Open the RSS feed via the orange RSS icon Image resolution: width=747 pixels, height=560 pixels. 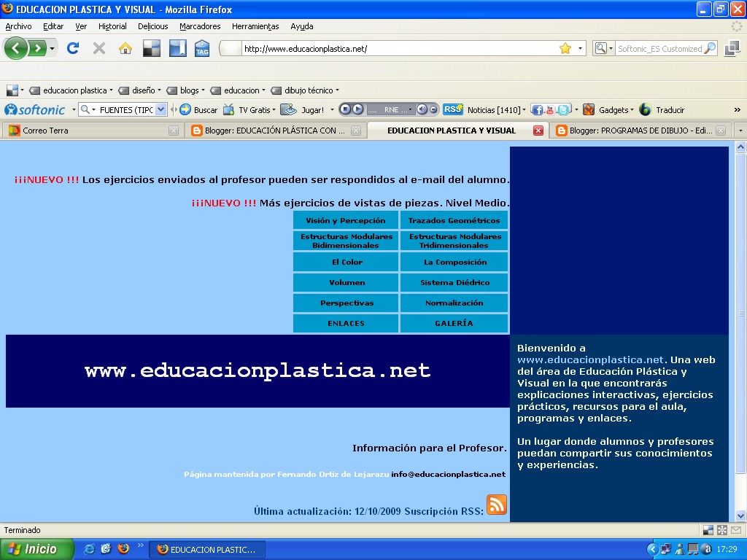click(x=497, y=506)
